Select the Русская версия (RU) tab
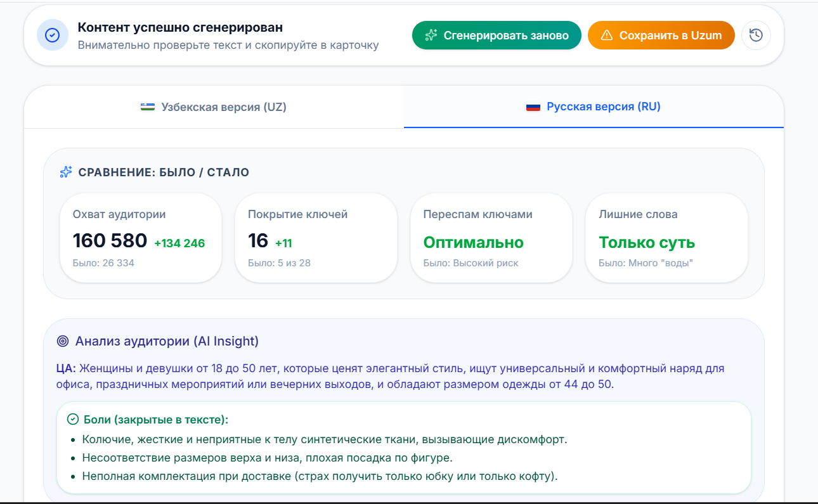The image size is (818, 504). pyautogui.click(x=594, y=107)
